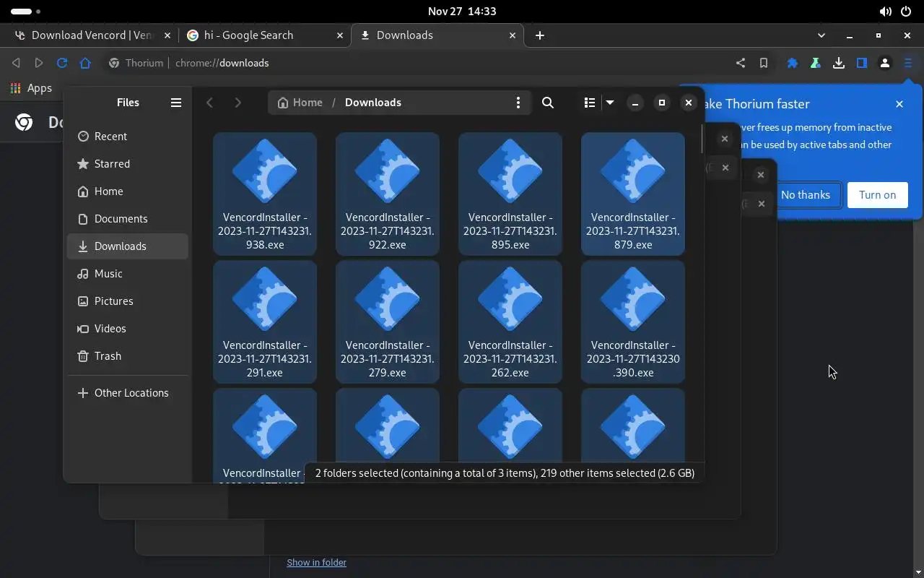Go back in Files navigation
This screenshot has height=578, width=924.
210,103
